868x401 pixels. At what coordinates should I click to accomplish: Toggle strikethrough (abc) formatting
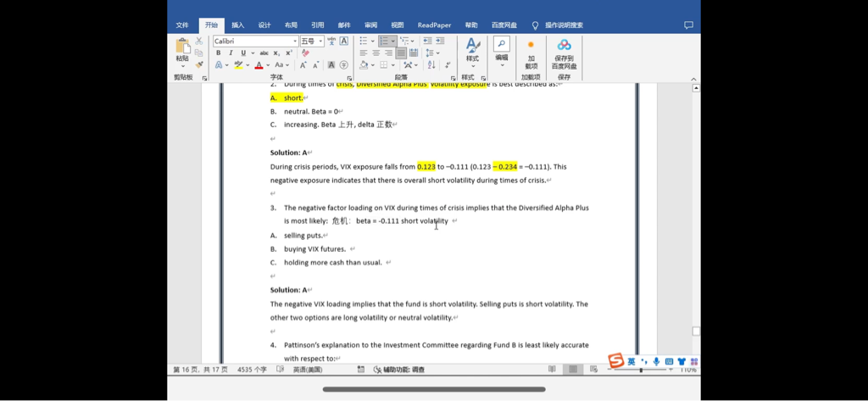pos(264,53)
